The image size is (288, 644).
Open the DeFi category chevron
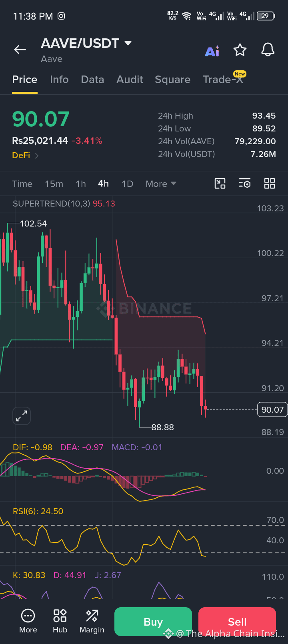[x=37, y=155]
